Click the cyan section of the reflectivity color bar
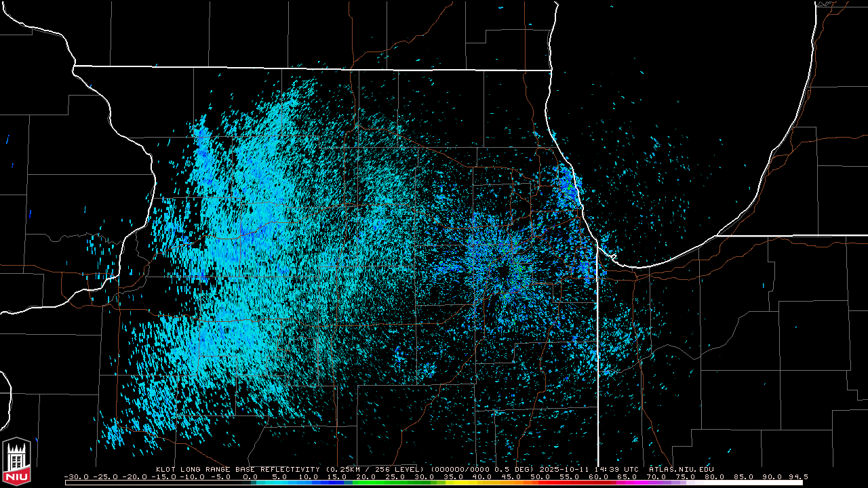This screenshot has height=488, width=868. [x=278, y=483]
